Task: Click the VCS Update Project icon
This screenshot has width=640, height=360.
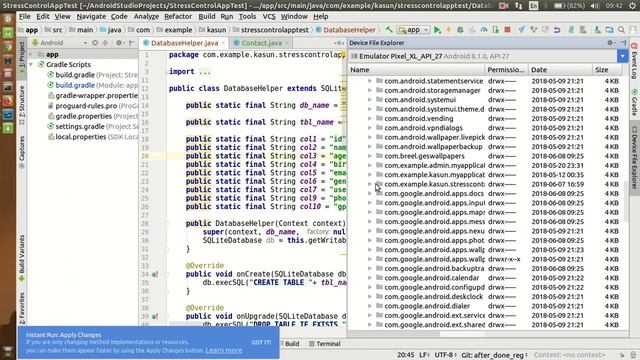Action: point(522,30)
